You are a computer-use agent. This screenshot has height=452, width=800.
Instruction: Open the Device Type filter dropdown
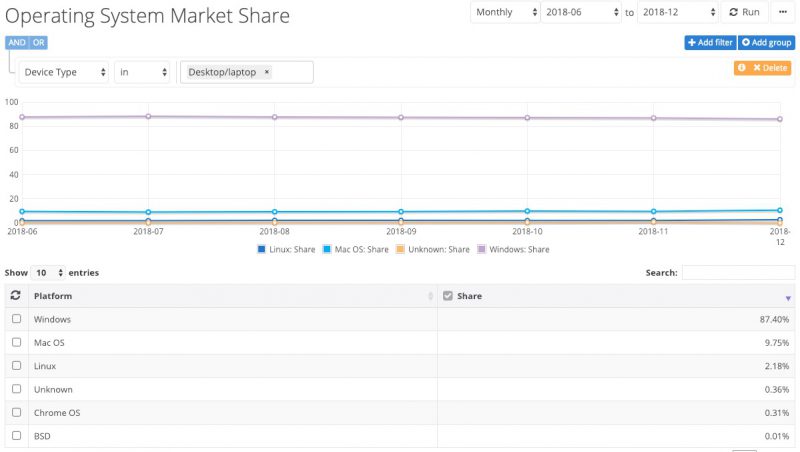pyautogui.click(x=64, y=72)
